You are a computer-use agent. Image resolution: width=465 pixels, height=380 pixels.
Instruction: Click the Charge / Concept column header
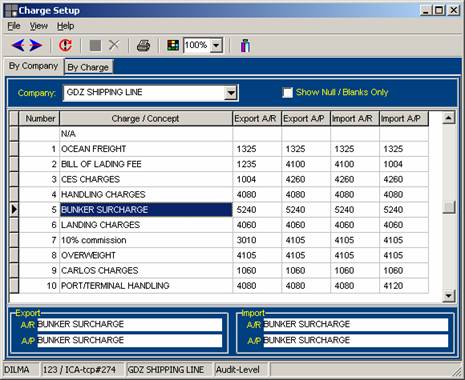pyautogui.click(x=146, y=119)
